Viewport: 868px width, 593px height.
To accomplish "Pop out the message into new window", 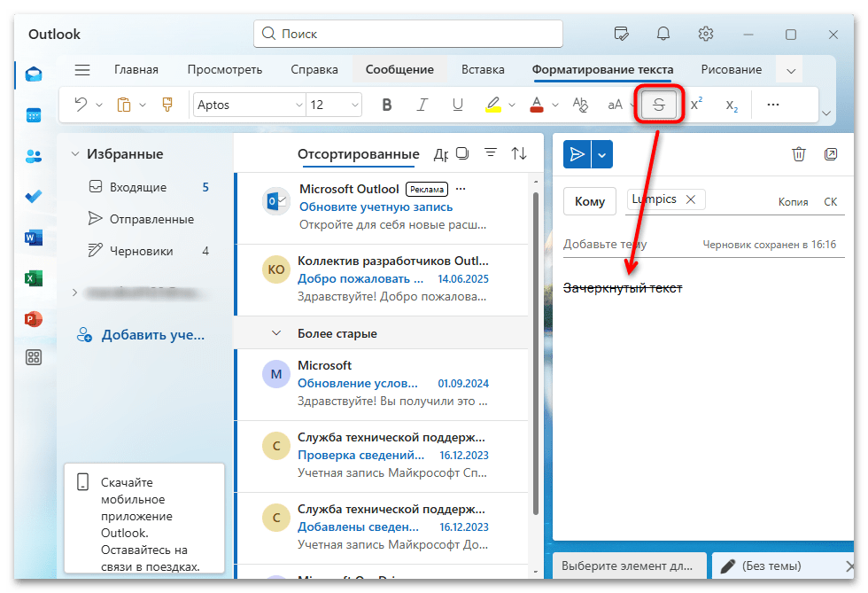I will [x=831, y=154].
